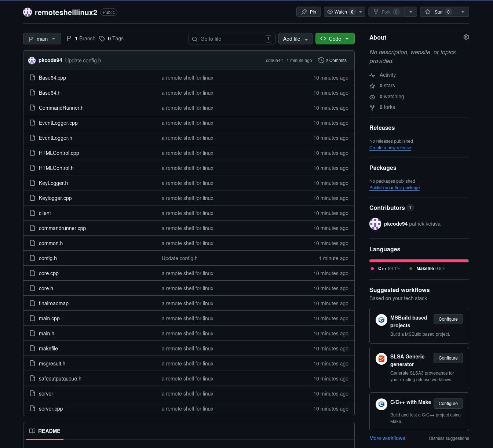Image resolution: width=493 pixels, height=448 pixels.
Task: Click the file icon for KeyLogger.h
Action: 33,183
